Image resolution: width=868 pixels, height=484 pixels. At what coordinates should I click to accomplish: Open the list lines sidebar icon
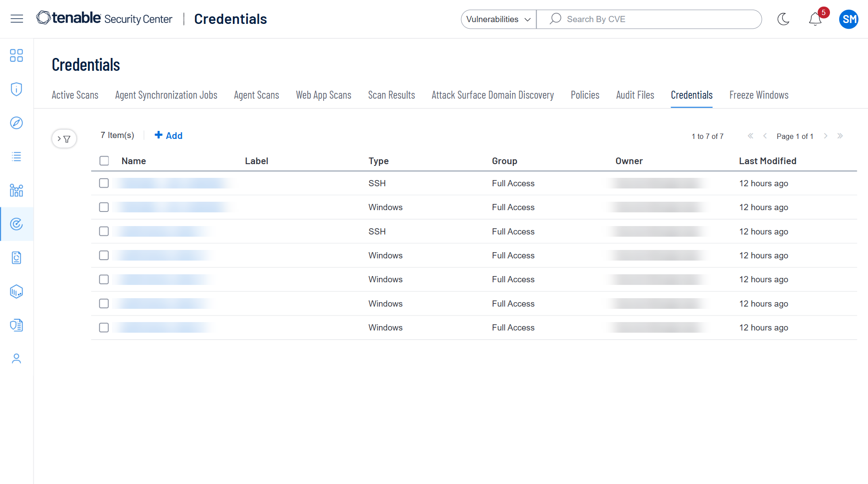16,156
